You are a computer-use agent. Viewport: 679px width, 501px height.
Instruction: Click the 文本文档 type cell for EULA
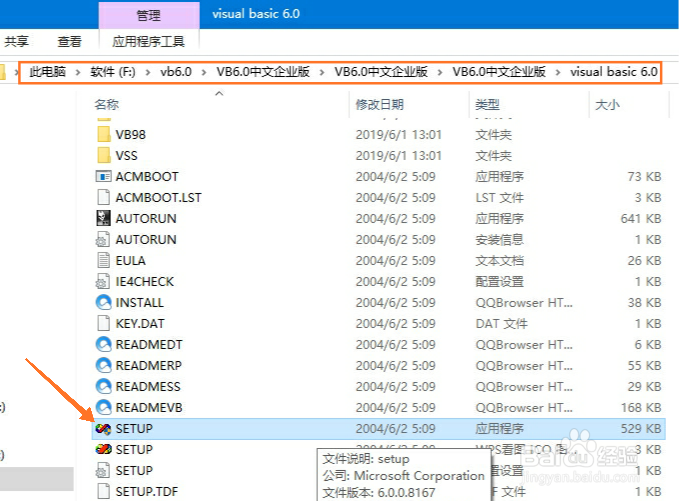[499, 261]
